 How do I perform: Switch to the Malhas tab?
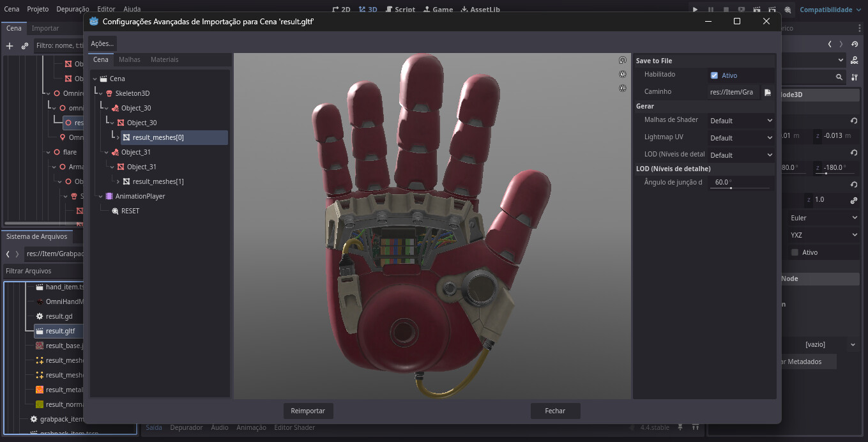pos(130,59)
